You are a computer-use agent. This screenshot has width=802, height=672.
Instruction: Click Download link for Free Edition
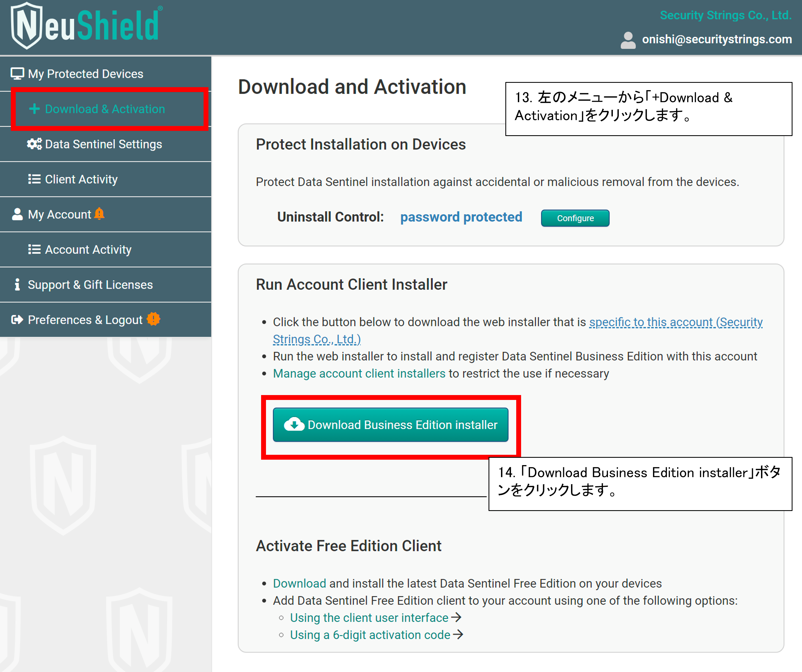[x=299, y=583]
